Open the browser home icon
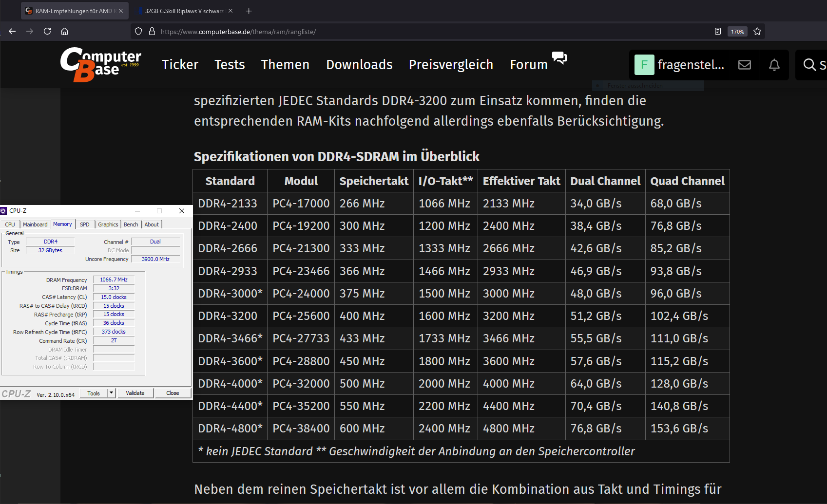 point(64,31)
